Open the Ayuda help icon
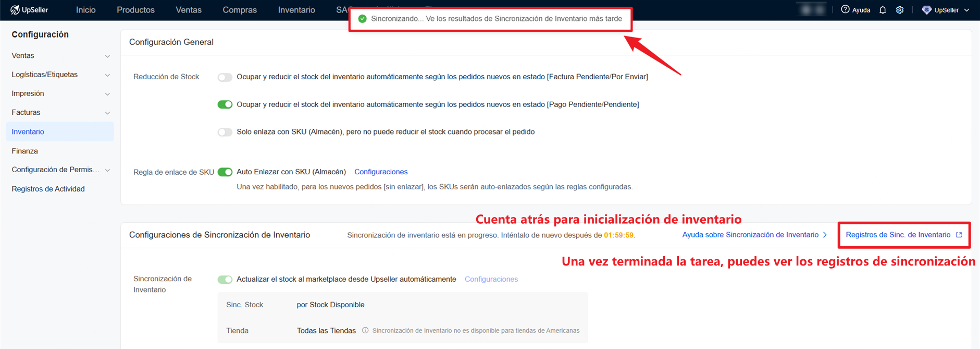The image size is (980, 349). [845, 9]
